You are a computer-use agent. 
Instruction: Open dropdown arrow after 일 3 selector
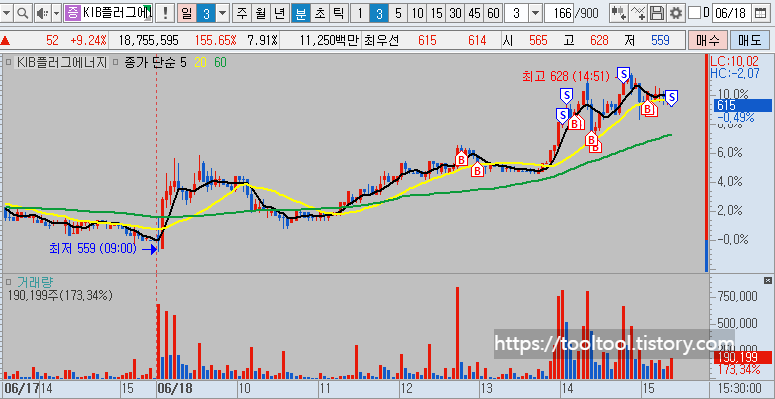coord(223,13)
